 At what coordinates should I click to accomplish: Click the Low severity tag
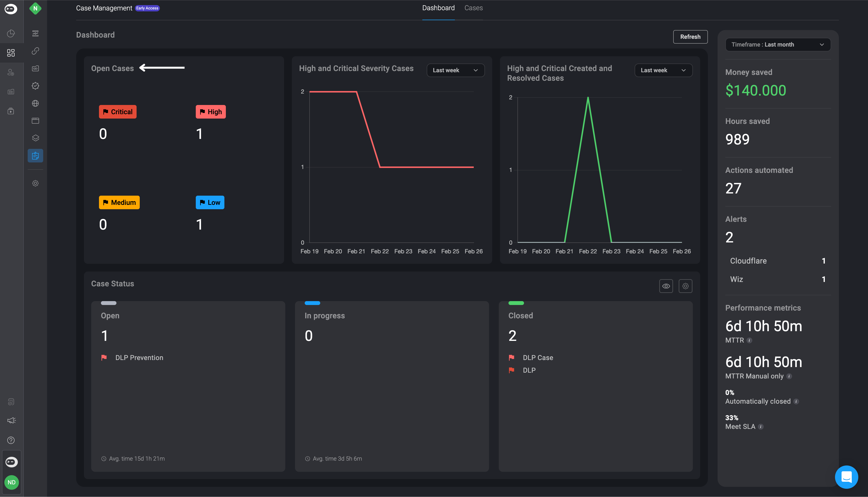pyautogui.click(x=210, y=202)
